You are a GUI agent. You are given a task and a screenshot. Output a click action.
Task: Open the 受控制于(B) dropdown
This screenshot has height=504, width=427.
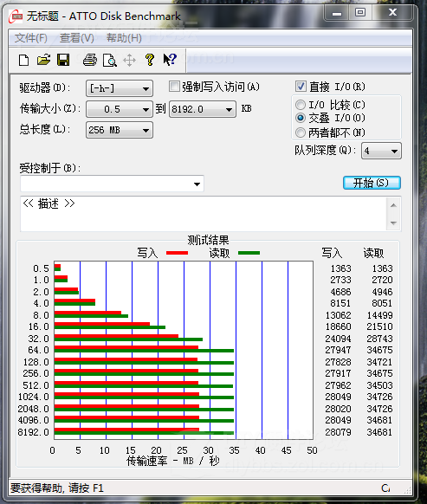[112, 184]
